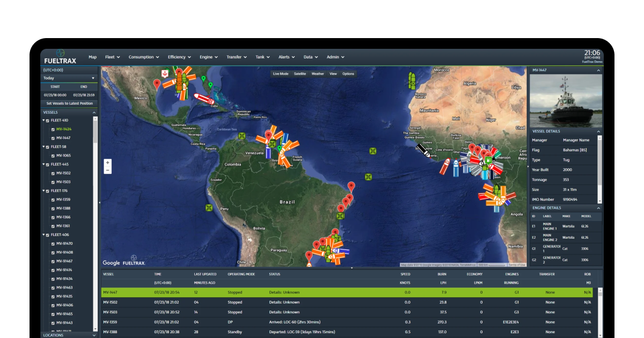Switch map to Live Mode
Image resolution: width=644 pixels, height=338 pixels.
[281, 74]
